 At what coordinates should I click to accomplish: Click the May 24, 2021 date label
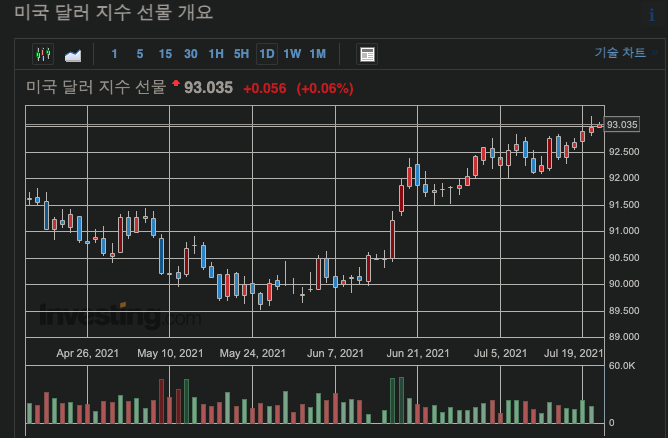pyautogui.click(x=253, y=353)
